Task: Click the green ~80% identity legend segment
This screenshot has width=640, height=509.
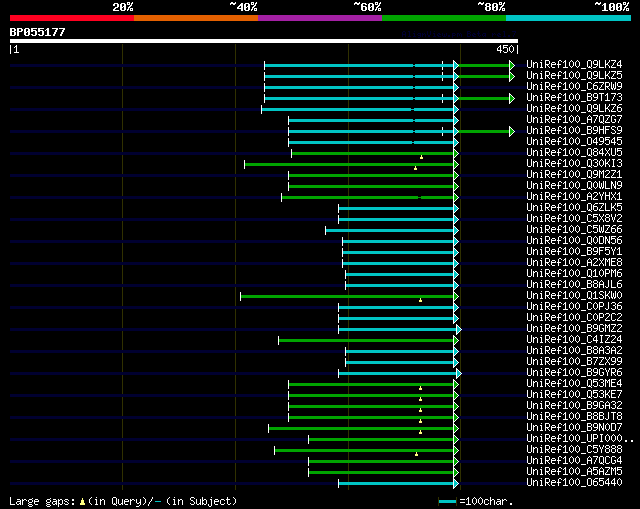Action: click(444, 18)
